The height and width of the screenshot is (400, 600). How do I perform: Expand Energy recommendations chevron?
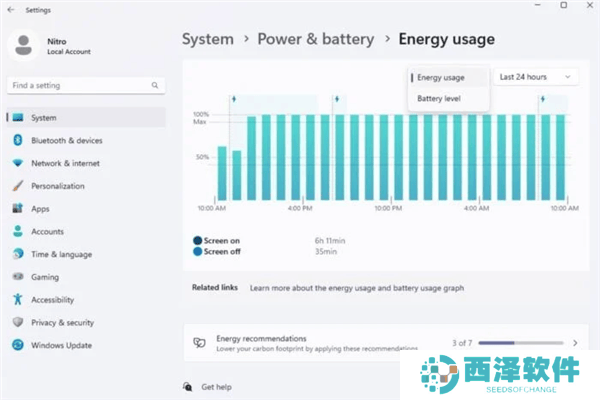click(575, 343)
